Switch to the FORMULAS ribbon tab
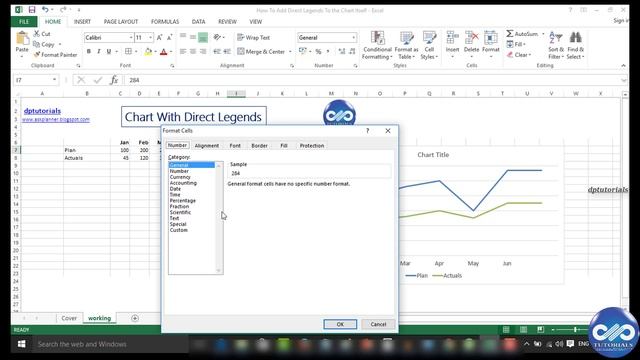Image resolution: width=640 pixels, height=360 pixels. pyautogui.click(x=165, y=22)
